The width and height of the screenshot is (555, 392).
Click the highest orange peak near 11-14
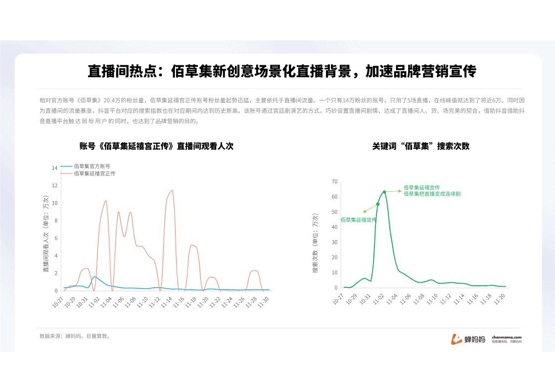(172, 190)
